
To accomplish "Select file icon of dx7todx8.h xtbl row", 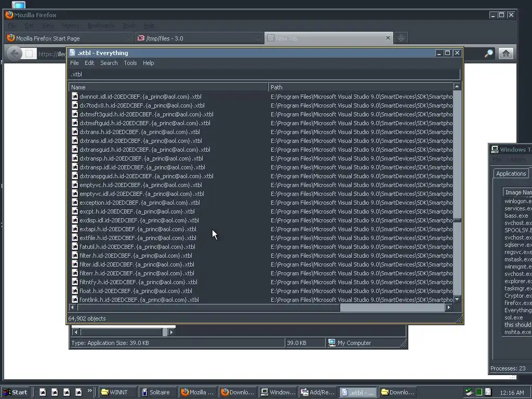I will [x=75, y=105].
